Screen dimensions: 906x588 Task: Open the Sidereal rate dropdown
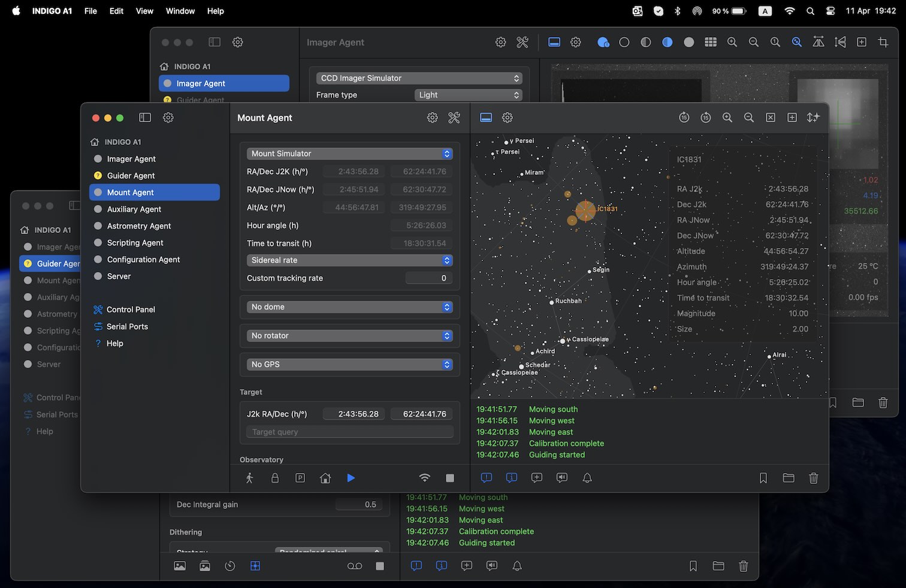pyautogui.click(x=350, y=260)
